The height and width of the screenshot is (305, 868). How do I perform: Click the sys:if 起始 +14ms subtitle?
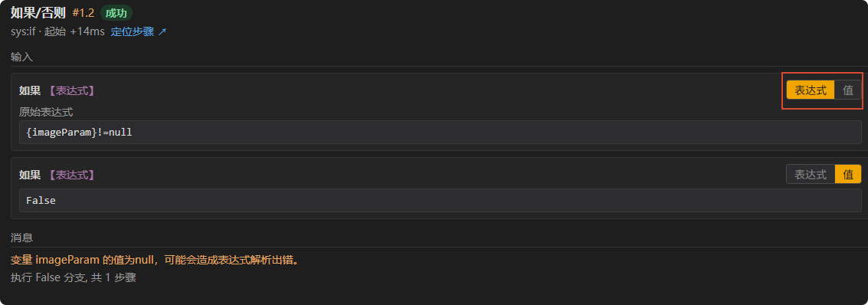click(57, 31)
